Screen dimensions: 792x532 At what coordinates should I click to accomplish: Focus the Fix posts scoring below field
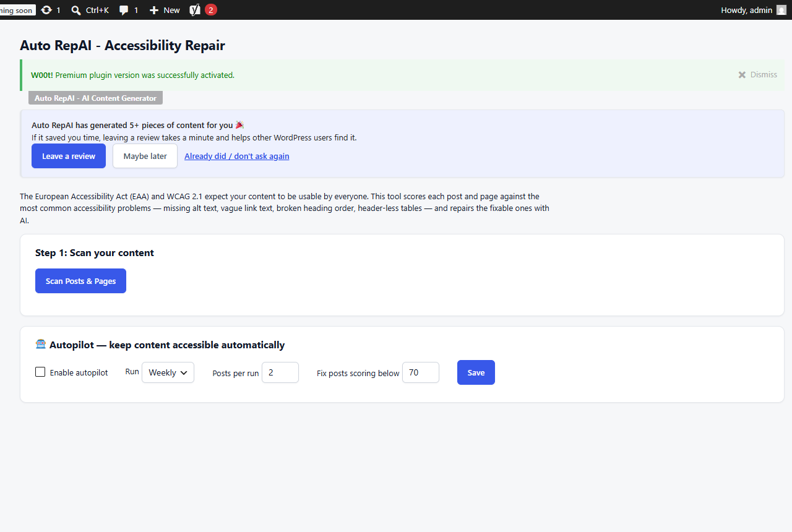tap(421, 372)
